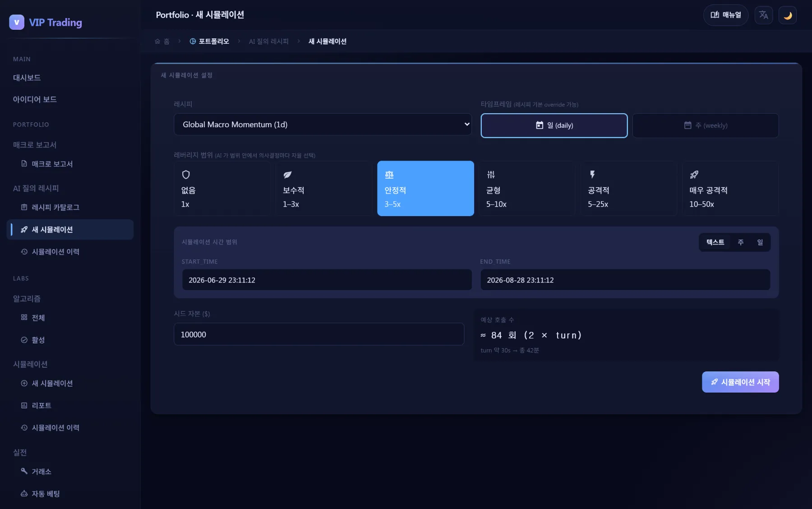Select the 매우 공격적 10–50x leverage option

point(730,189)
